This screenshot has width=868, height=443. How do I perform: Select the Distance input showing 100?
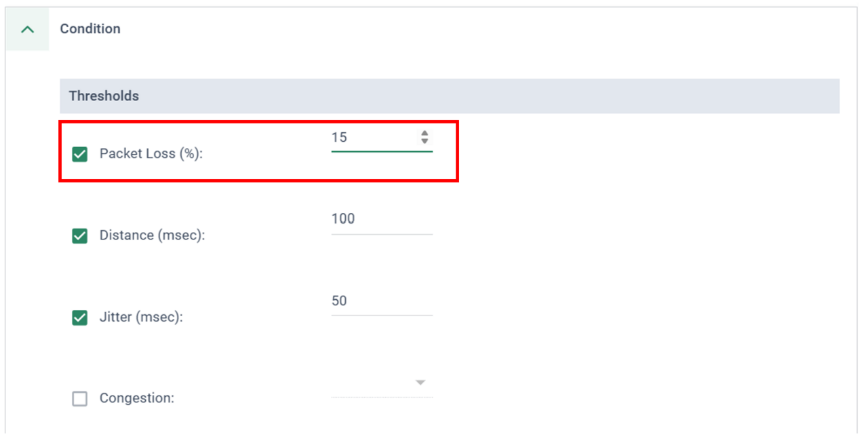point(381,219)
